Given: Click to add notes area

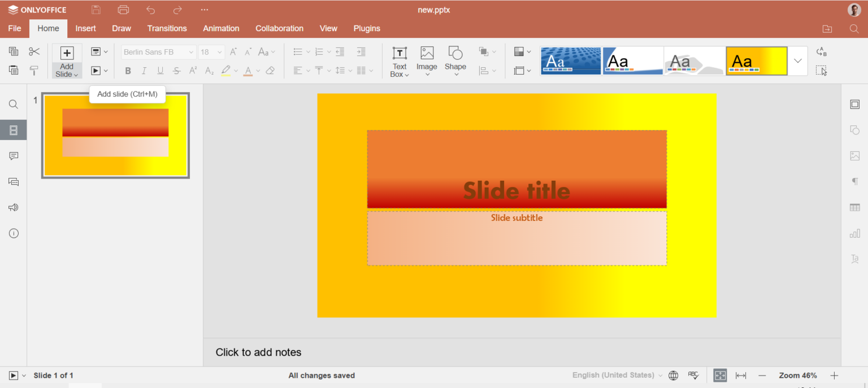Looking at the screenshot, I should [258, 352].
